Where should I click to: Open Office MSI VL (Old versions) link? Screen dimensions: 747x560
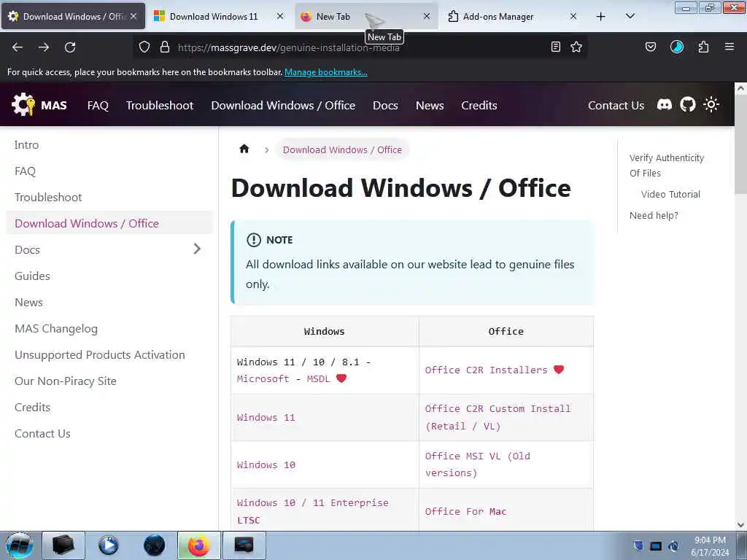click(477, 464)
